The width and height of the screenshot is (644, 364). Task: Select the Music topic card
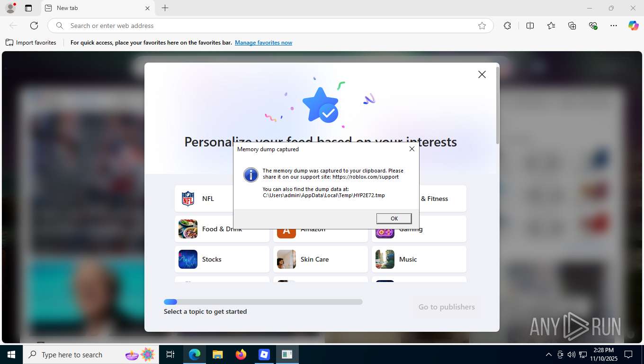coord(419,259)
